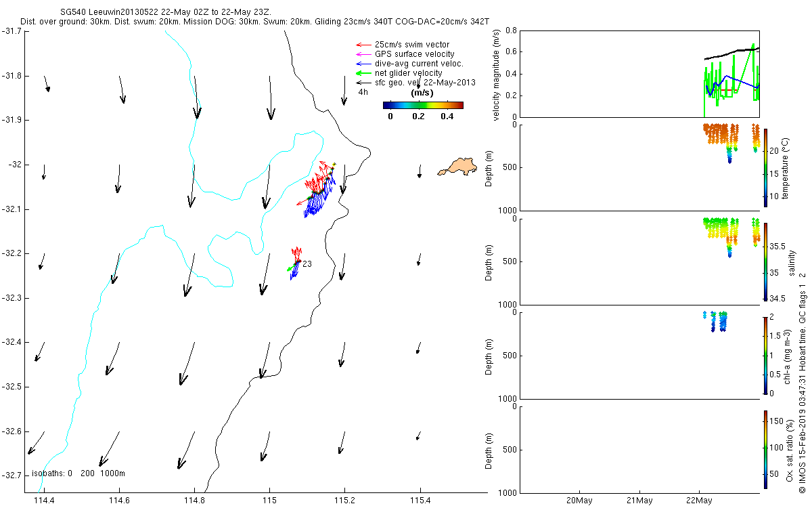Click the temperature colorbar

click(x=766, y=167)
